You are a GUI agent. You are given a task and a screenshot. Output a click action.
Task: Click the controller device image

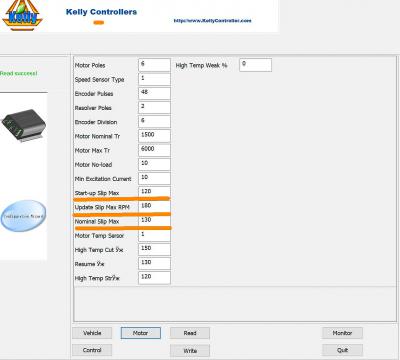tap(23, 125)
